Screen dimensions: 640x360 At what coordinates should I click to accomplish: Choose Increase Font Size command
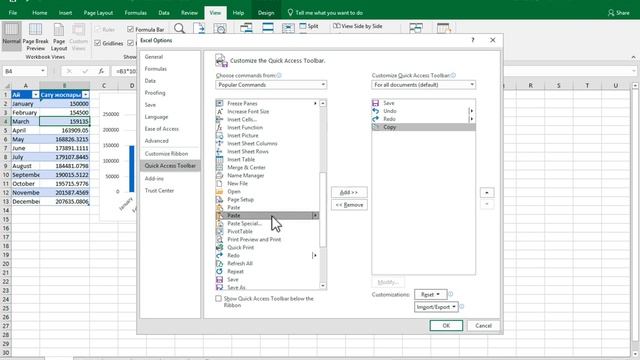point(248,111)
